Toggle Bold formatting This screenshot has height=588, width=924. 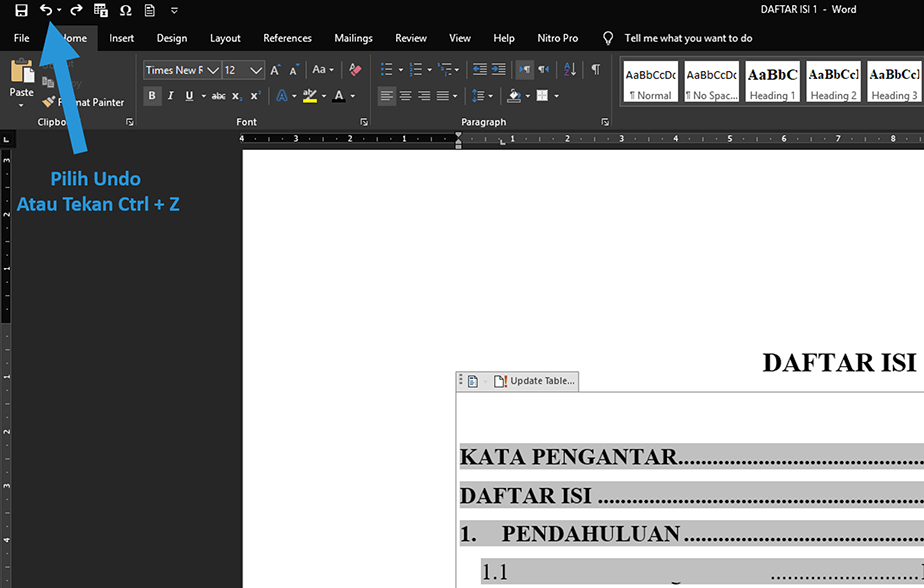(152, 95)
